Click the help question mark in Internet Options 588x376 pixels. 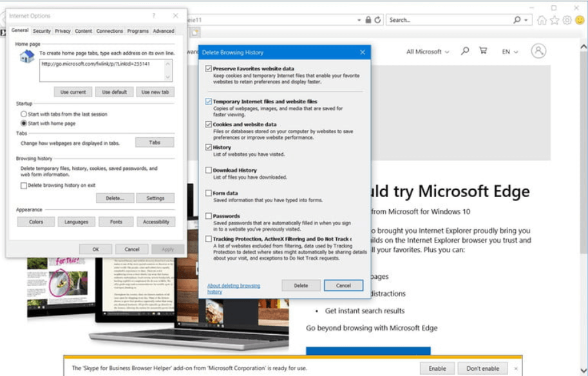pyautogui.click(x=154, y=15)
